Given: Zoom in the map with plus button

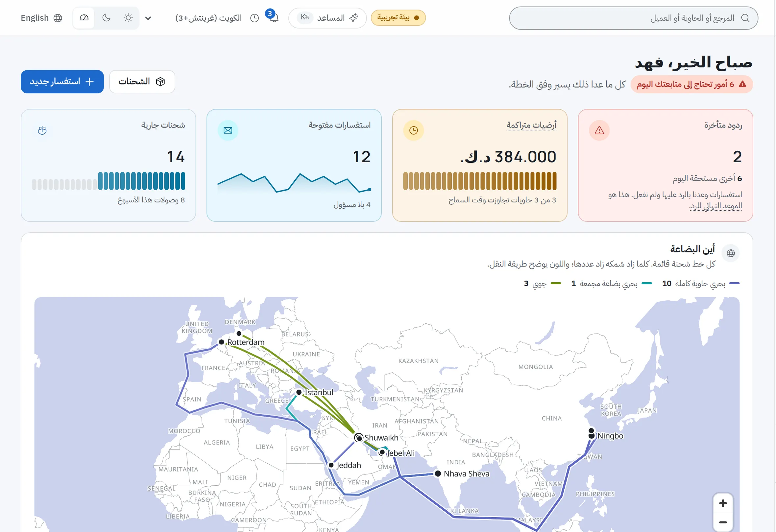Looking at the screenshot, I should [723, 503].
